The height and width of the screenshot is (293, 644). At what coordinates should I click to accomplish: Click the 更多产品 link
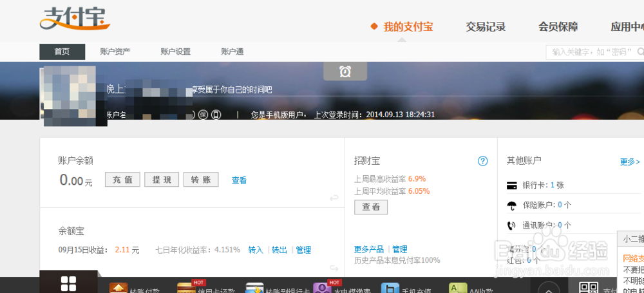click(x=369, y=249)
